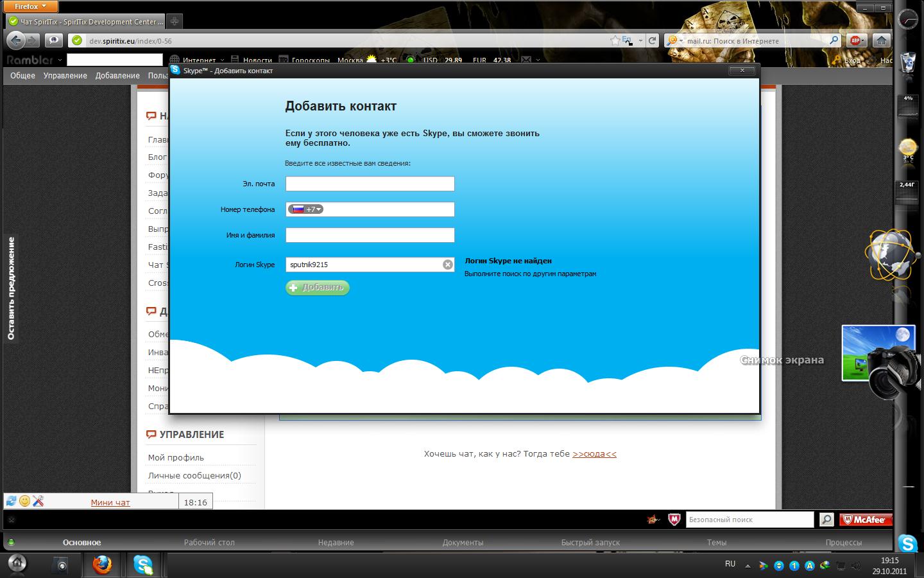Open the address bar history dropdown

click(x=640, y=40)
